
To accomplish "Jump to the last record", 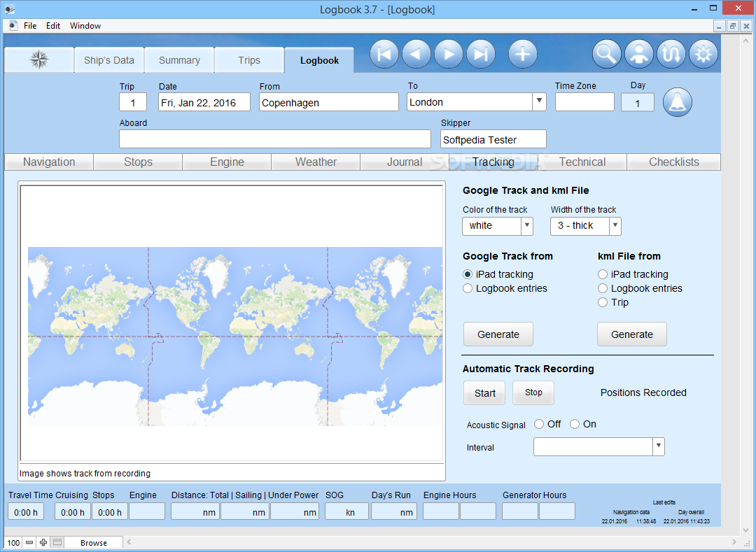I will pos(481,54).
